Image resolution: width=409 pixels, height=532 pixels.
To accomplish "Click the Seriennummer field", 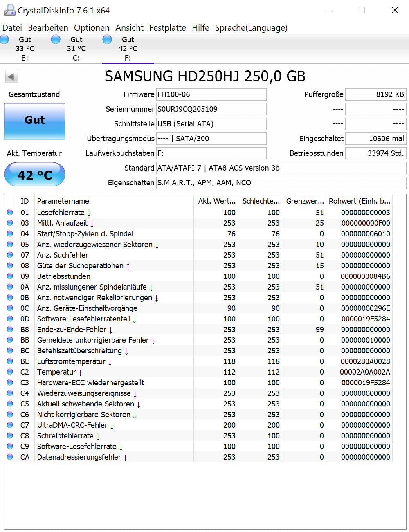I will point(211,109).
